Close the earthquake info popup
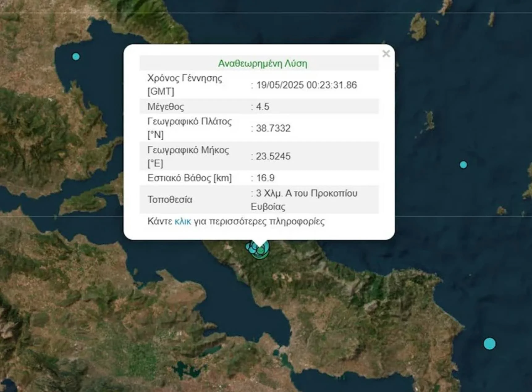The image size is (532, 392). pos(386,54)
